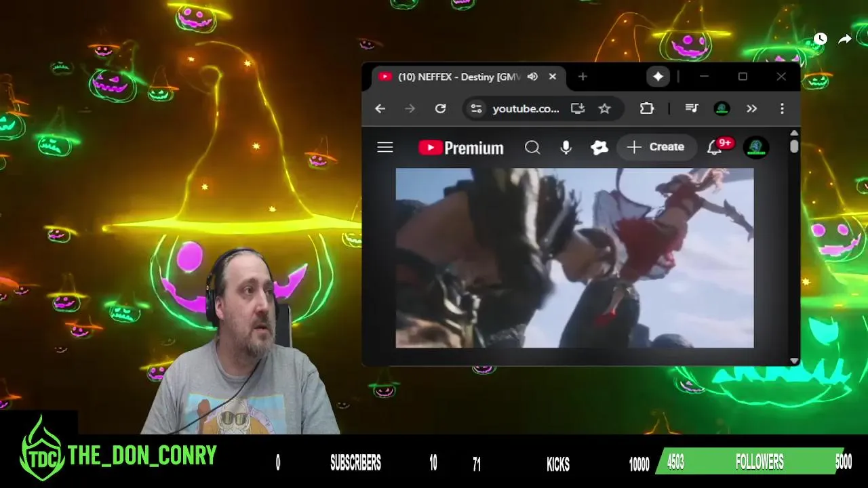This screenshot has height=488, width=868.
Task: Expand hidden toolbar items with double chevron
Action: pyautogui.click(x=751, y=108)
